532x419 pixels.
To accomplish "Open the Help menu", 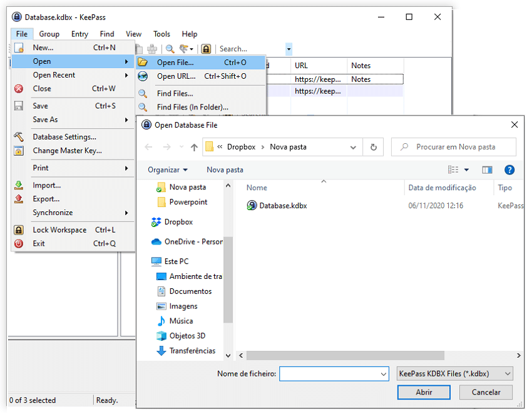I will (189, 34).
